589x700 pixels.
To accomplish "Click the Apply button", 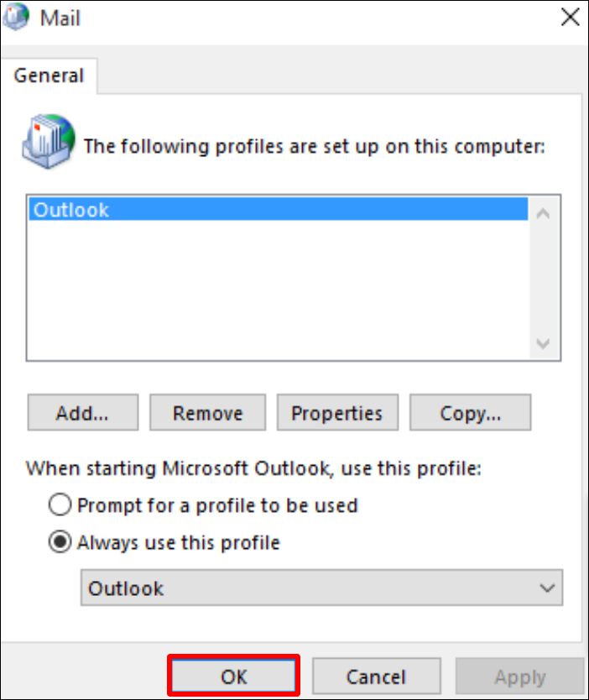I will click(x=519, y=676).
